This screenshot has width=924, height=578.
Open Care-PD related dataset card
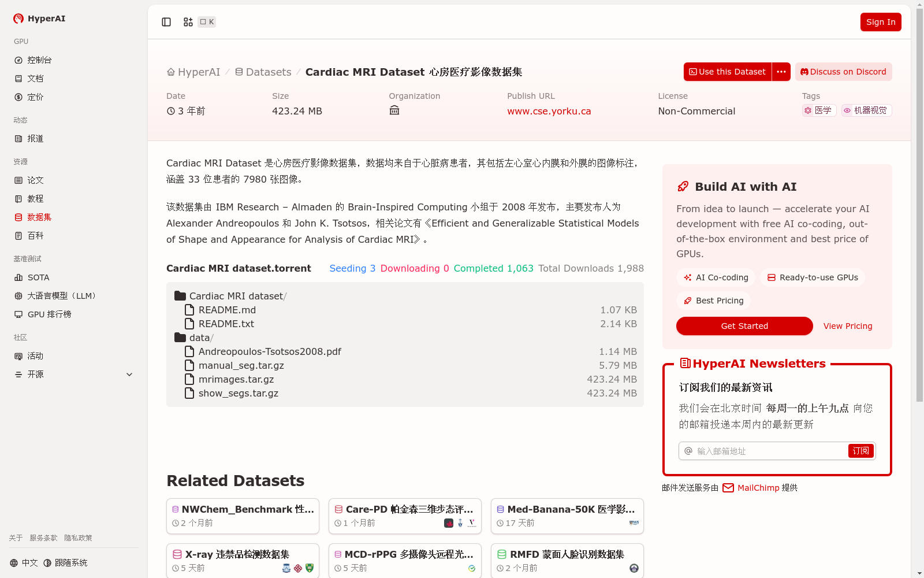(x=405, y=516)
